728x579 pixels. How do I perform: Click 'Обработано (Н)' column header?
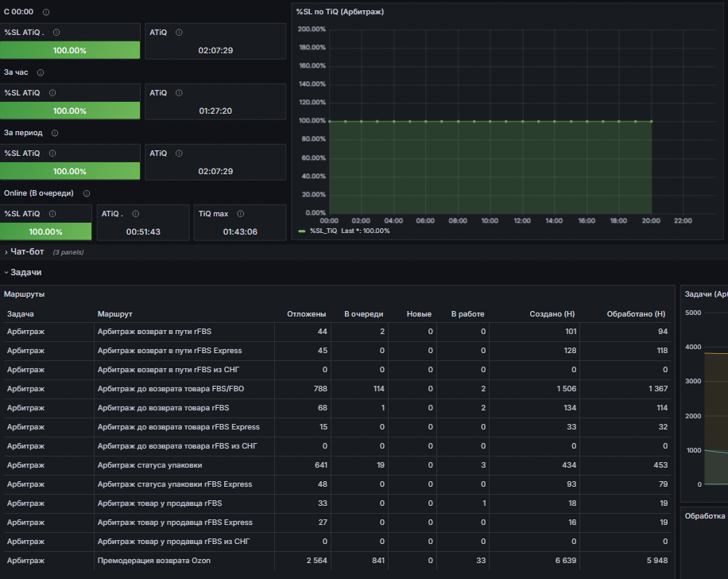point(636,314)
